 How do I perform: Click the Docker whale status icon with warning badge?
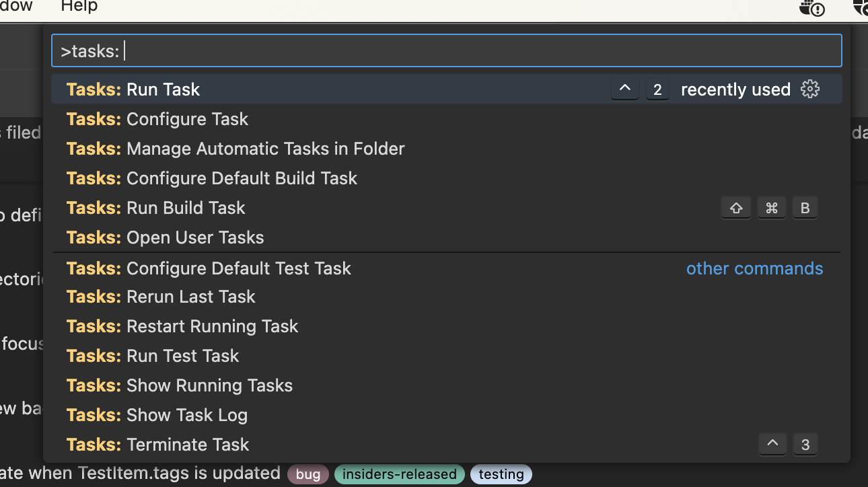[x=811, y=9]
